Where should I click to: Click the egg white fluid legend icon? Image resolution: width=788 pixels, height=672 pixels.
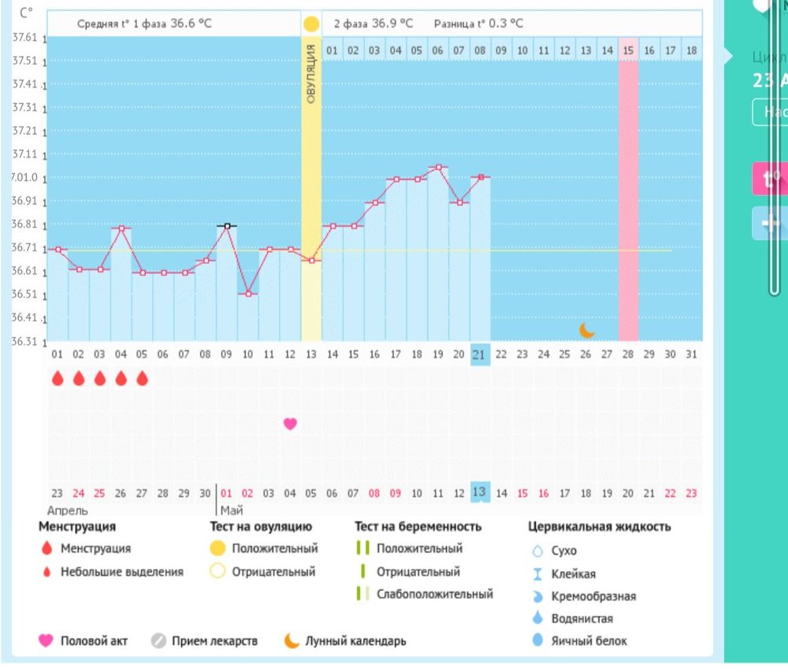click(538, 641)
